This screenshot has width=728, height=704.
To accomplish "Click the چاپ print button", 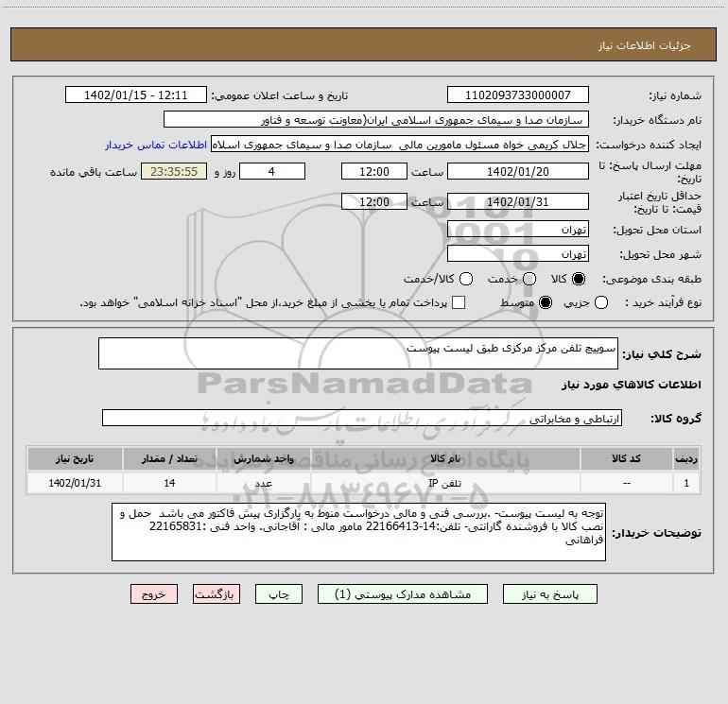I will [279, 594].
